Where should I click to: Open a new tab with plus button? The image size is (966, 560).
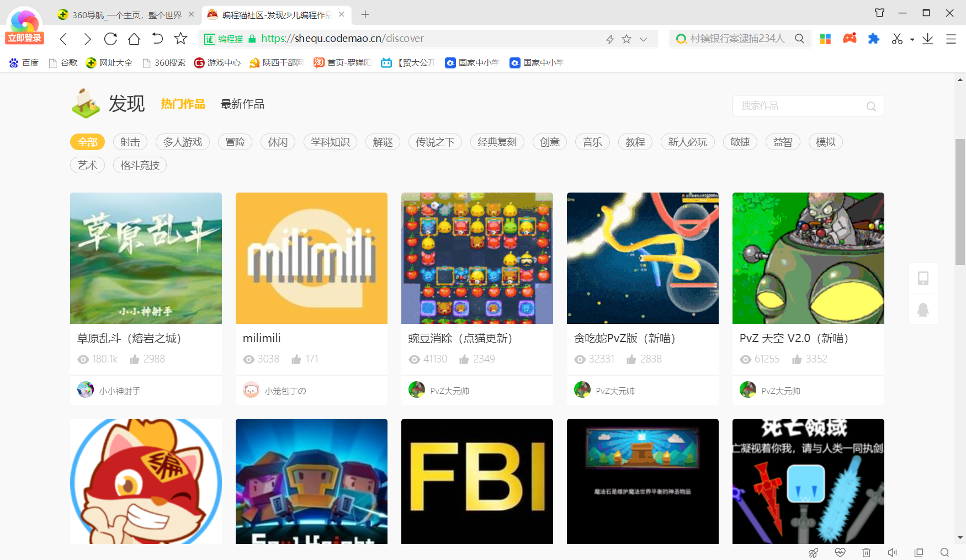pyautogui.click(x=365, y=15)
